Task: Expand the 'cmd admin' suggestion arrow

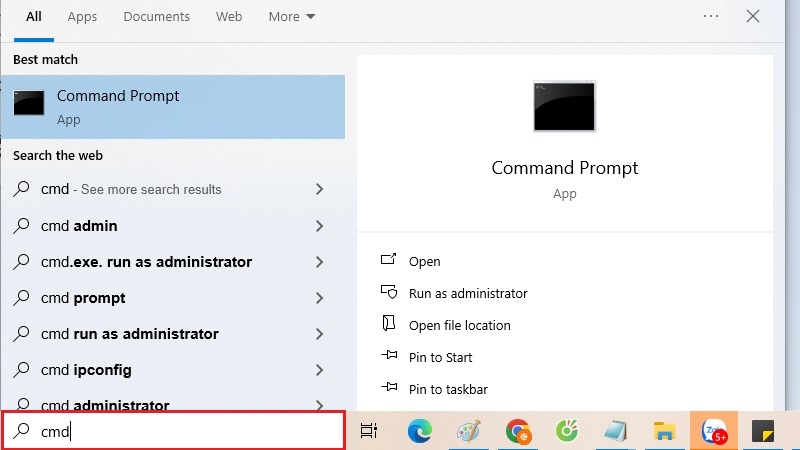Action: (x=319, y=226)
